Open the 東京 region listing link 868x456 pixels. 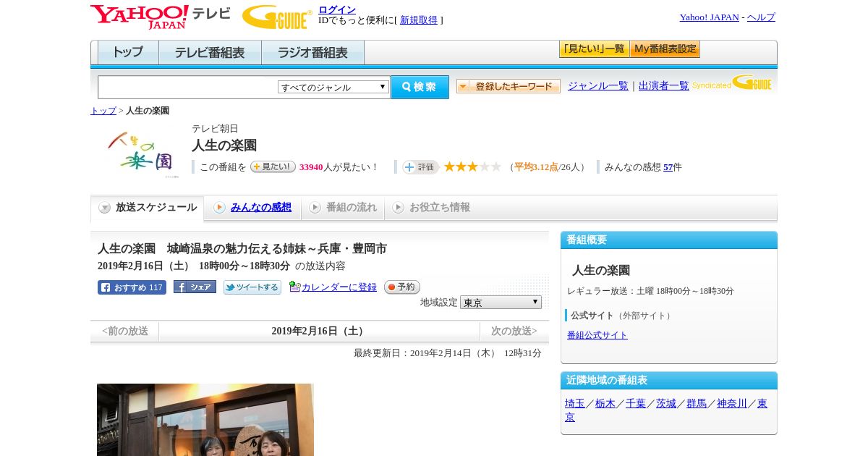point(762,404)
